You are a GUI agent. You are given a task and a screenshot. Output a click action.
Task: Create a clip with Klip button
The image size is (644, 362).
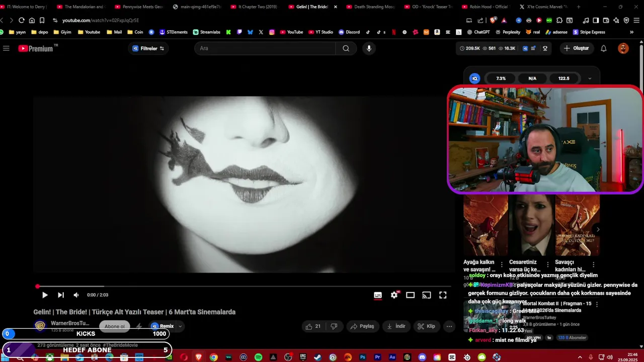(x=426, y=326)
